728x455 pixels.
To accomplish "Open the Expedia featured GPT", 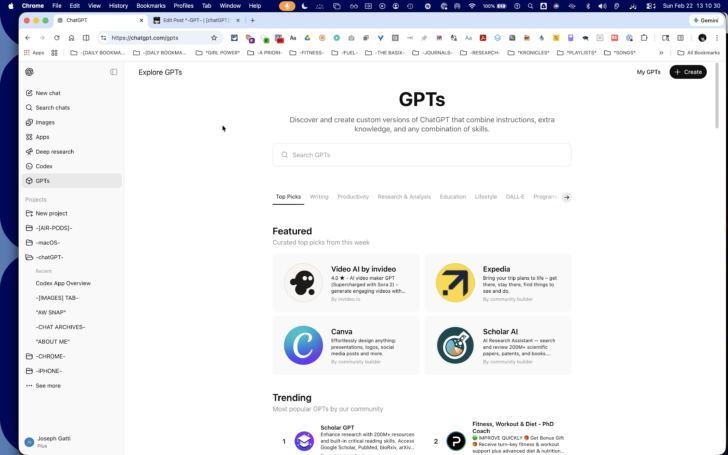I will (498, 283).
